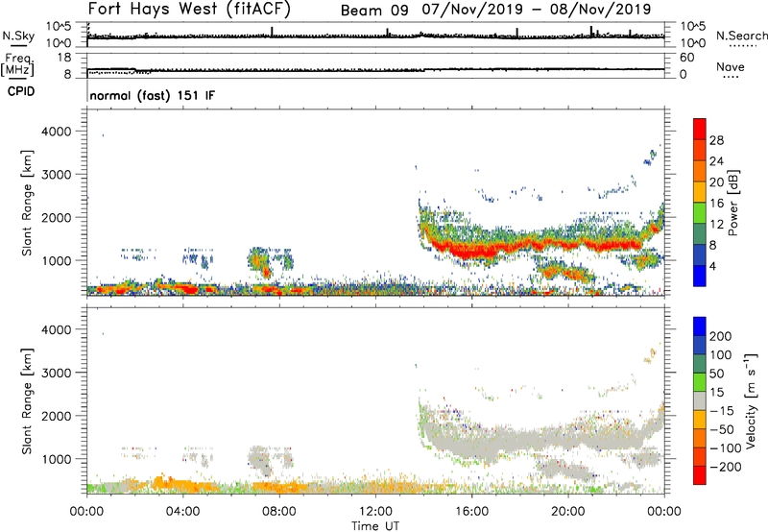Click the red bottom Velocity colorbar segment
The width and height of the screenshot is (768, 532).
tap(700, 475)
